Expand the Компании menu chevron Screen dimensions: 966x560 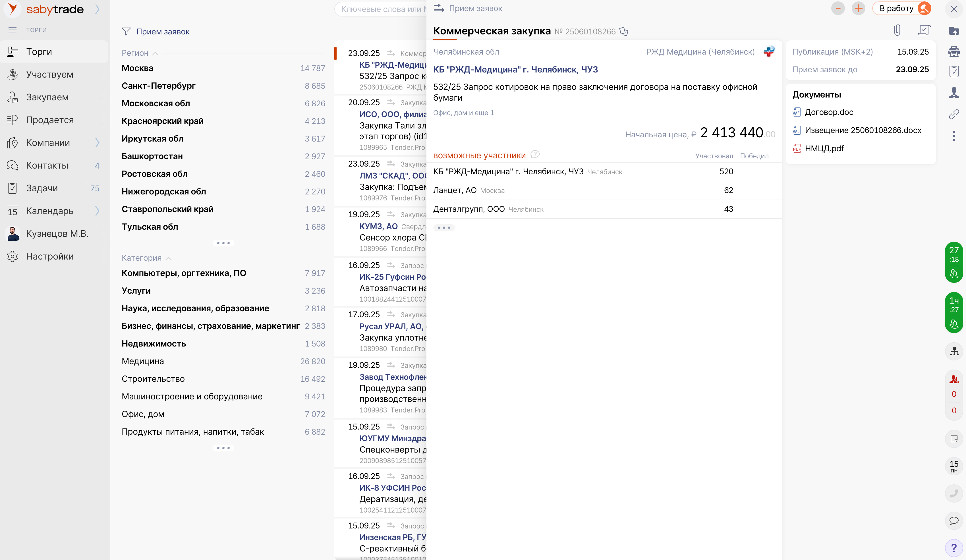coord(97,143)
